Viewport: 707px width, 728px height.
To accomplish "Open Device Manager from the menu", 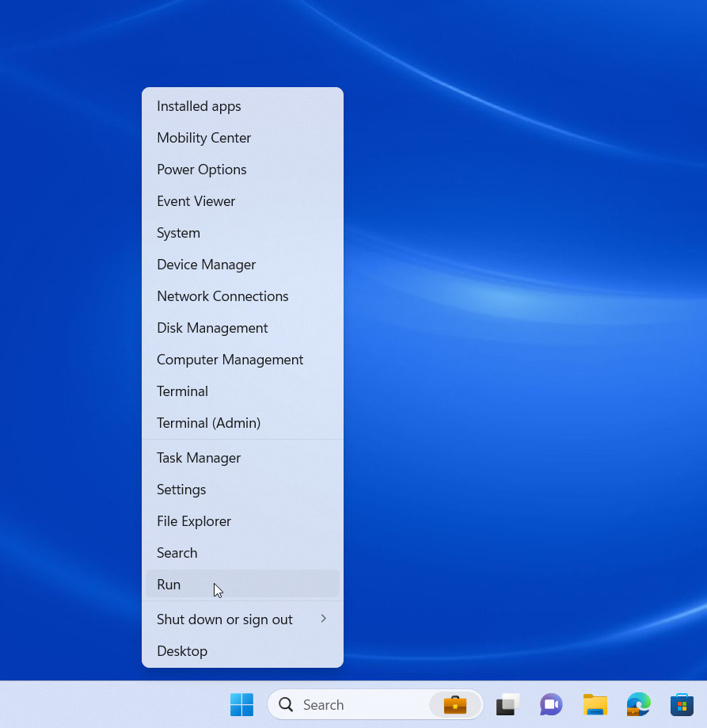I will click(x=206, y=265).
